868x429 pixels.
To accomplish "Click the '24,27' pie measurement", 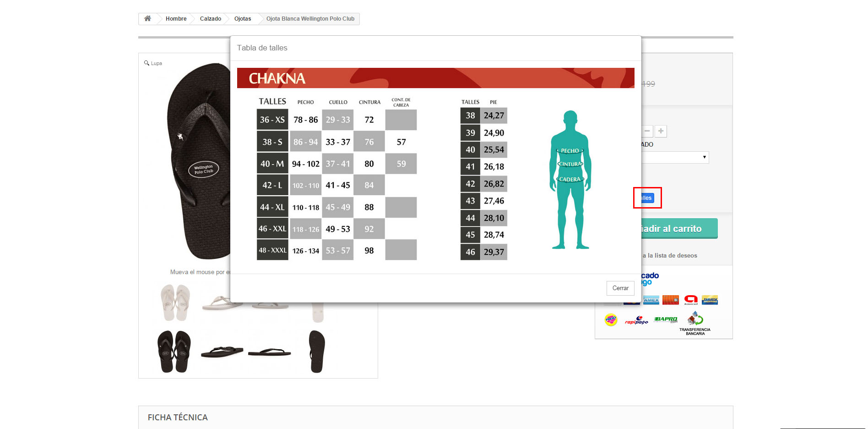I will click(494, 115).
